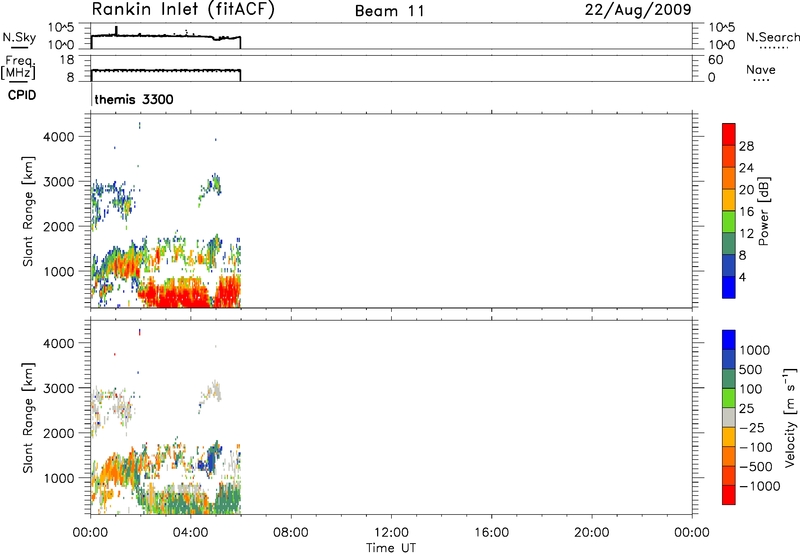Click the '-1000' value on Velocity colorbar
Image resolution: width=800 pixels, height=554 pixels.
coord(760,486)
